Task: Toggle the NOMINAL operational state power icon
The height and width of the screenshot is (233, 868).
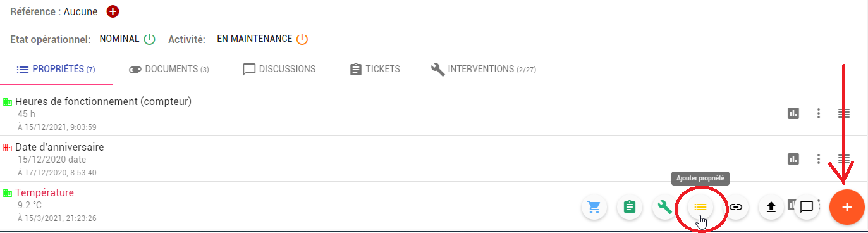Action: coord(149,39)
